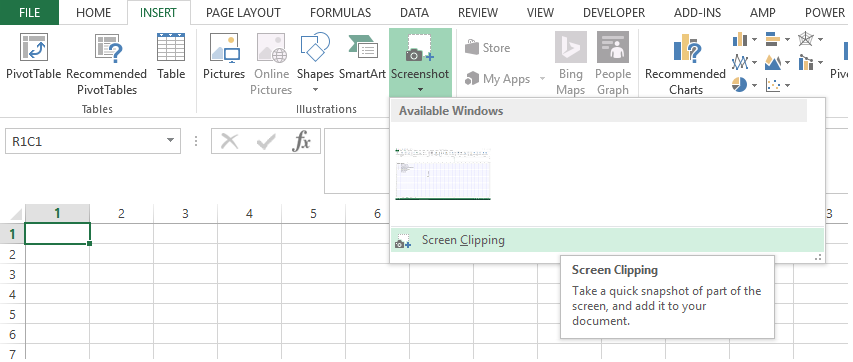The height and width of the screenshot is (362, 853).
Task: Switch to the DATA tab
Action: pos(414,13)
